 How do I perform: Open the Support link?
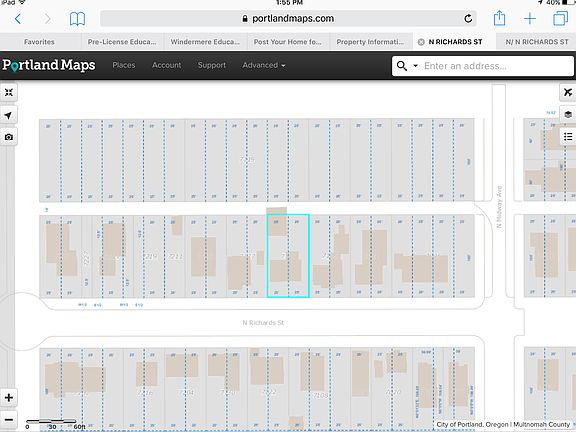click(212, 65)
